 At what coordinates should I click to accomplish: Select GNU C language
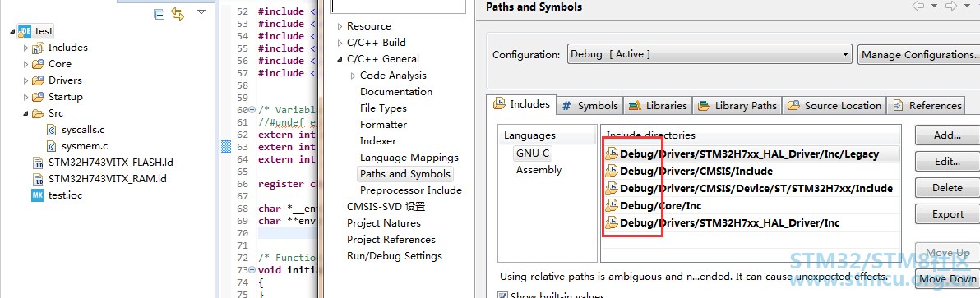pos(533,153)
